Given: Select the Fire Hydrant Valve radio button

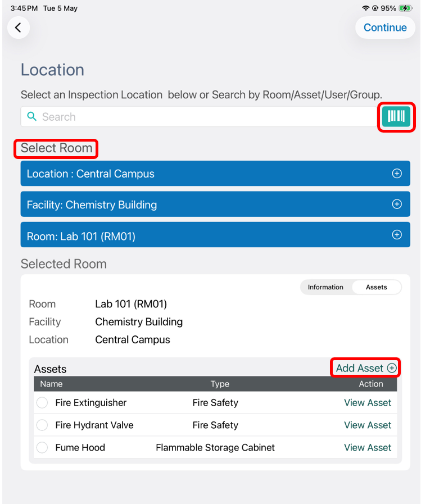Looking at the screenshot, I should click(42, 425).
